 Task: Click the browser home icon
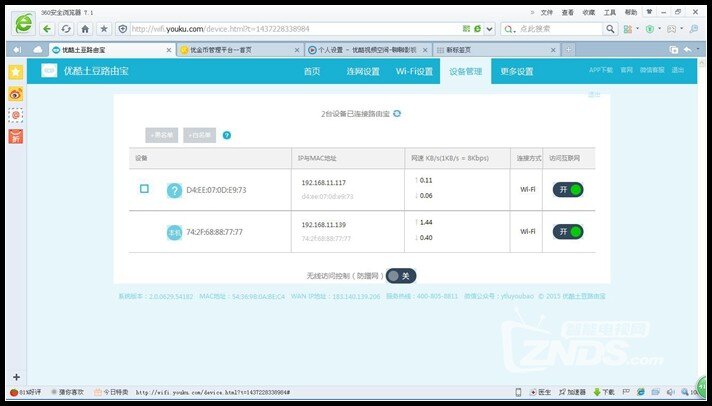click(85, 29)
